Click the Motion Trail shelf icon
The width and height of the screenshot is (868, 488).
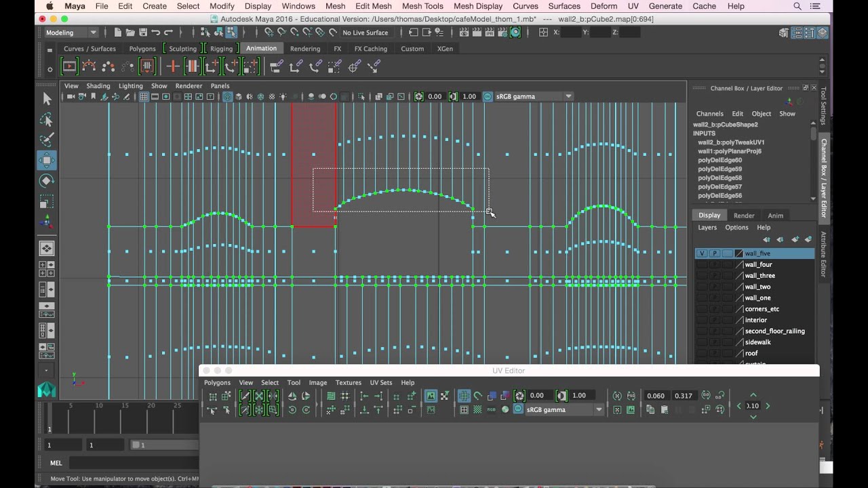[x=89, y=66]
